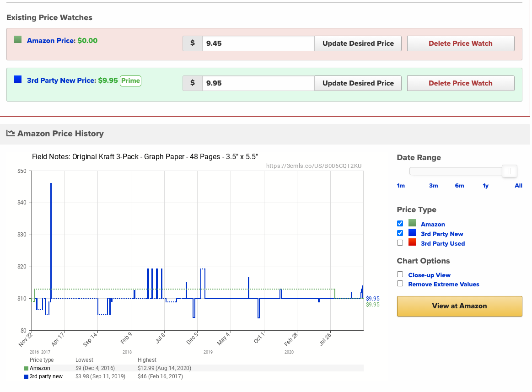The image size is (532, 392).
Task: Uncheck the 3rd Party New checkbox
Action: [400, 233]
